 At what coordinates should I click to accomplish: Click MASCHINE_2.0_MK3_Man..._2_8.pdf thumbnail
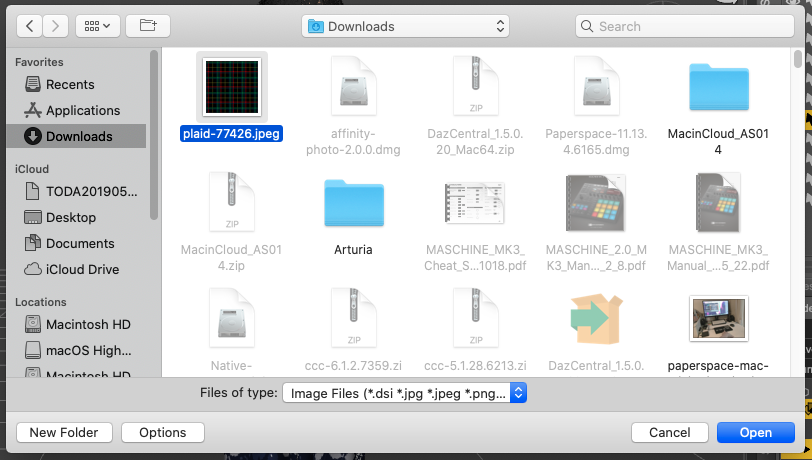[596, 203]
